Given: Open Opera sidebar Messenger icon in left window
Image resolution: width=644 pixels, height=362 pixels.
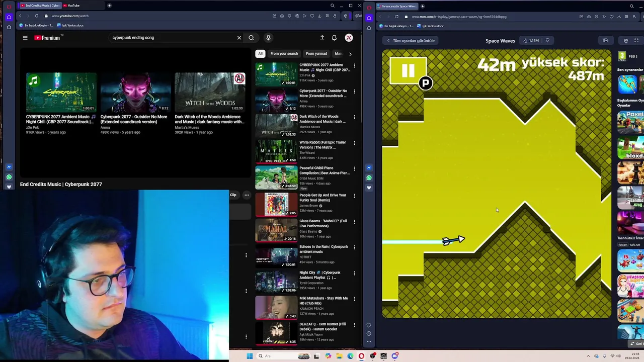Looking at the screenshot, I should tap(9, 167).
